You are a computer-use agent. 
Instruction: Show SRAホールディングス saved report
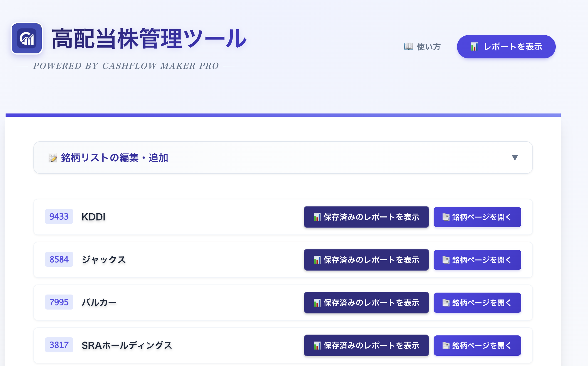click(367, 345)
